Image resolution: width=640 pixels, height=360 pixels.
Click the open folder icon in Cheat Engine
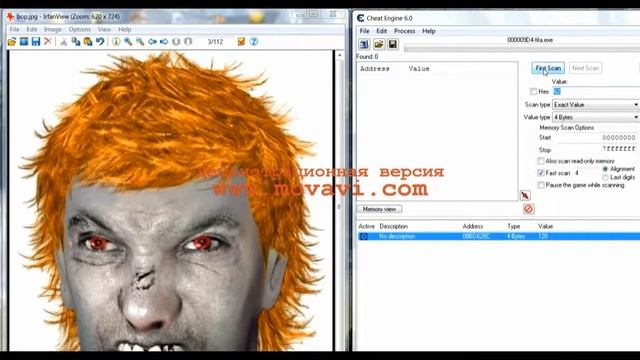point(379,44)
